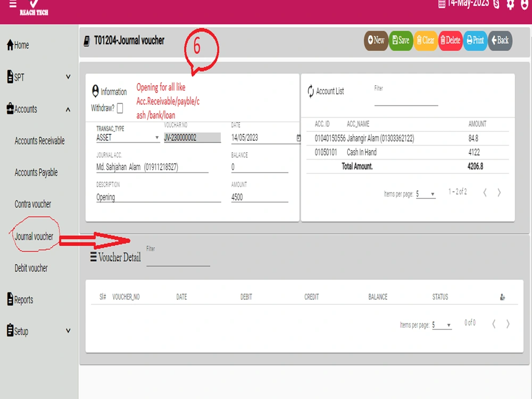Click the Voucher Detail list icon
532x399 pixels.
click(x=93, y=257)
